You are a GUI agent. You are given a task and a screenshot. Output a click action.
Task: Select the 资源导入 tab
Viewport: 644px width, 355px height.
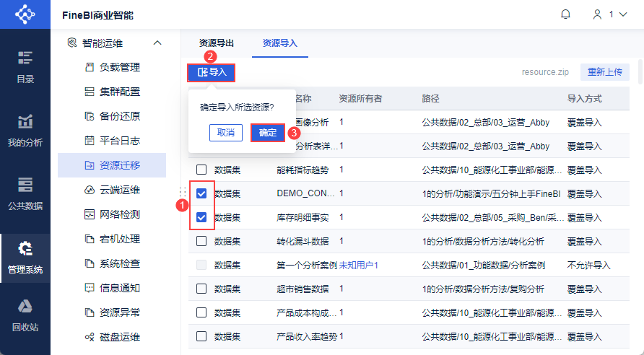pos(280,43)
